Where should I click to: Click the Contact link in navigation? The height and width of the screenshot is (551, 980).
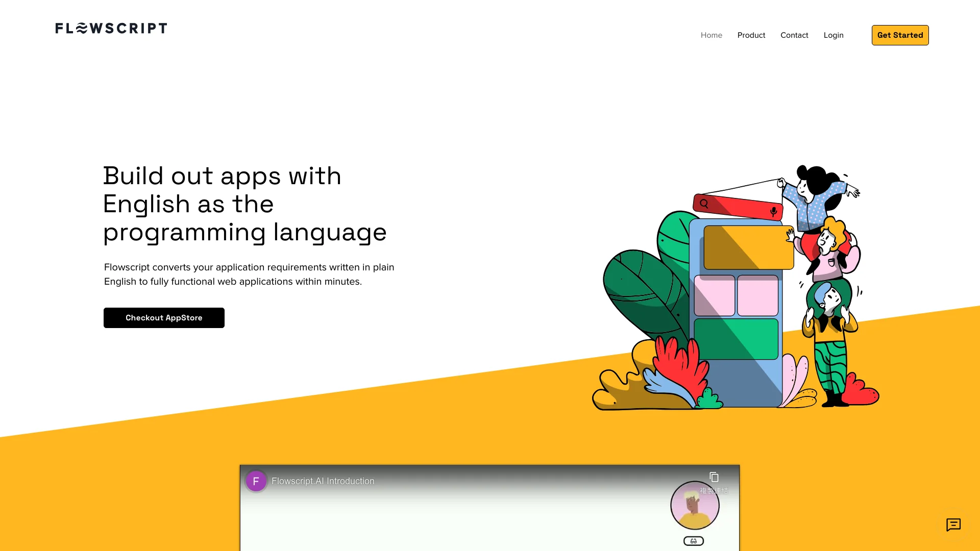click(x=794, y=35)
